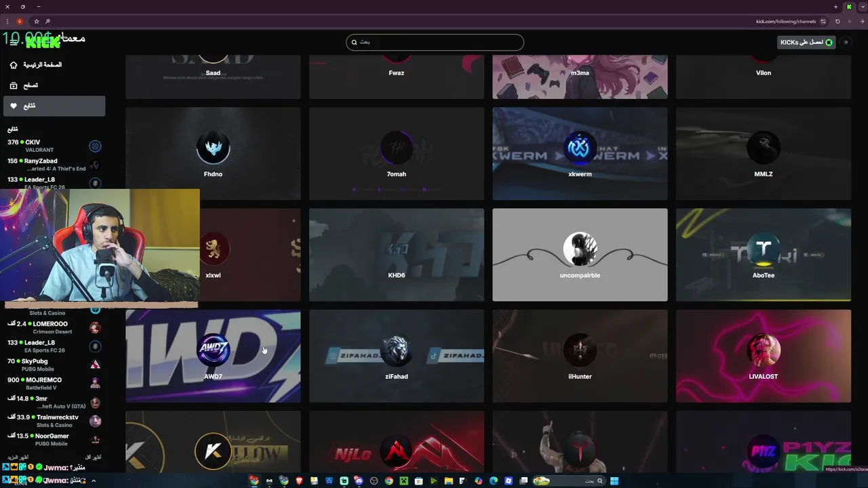The width and height of the screenshot is (868, 488).
Task: Open the Saad channel card
Action: [x=213, y=77]
